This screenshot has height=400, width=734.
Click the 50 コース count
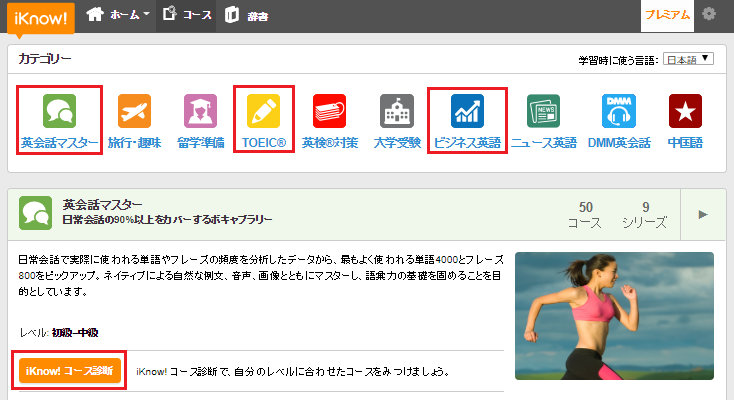585,215
